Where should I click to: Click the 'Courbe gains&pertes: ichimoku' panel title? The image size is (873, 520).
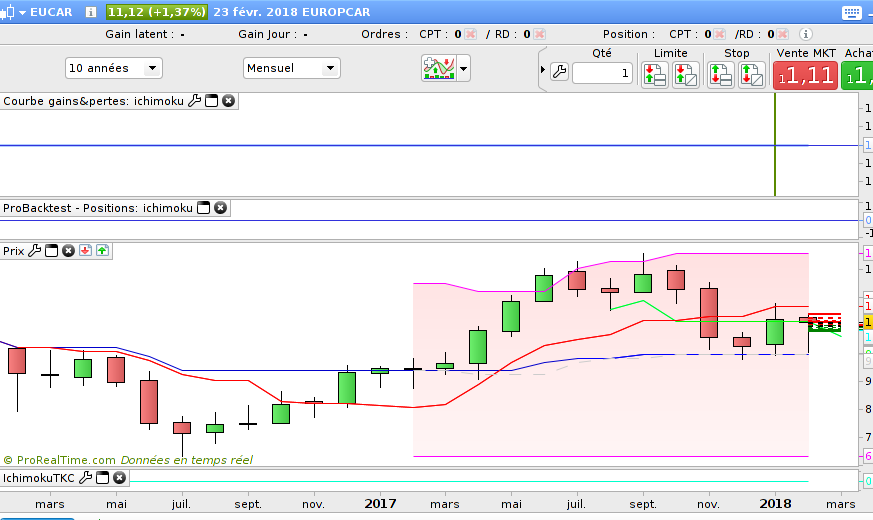coord(94,101)
